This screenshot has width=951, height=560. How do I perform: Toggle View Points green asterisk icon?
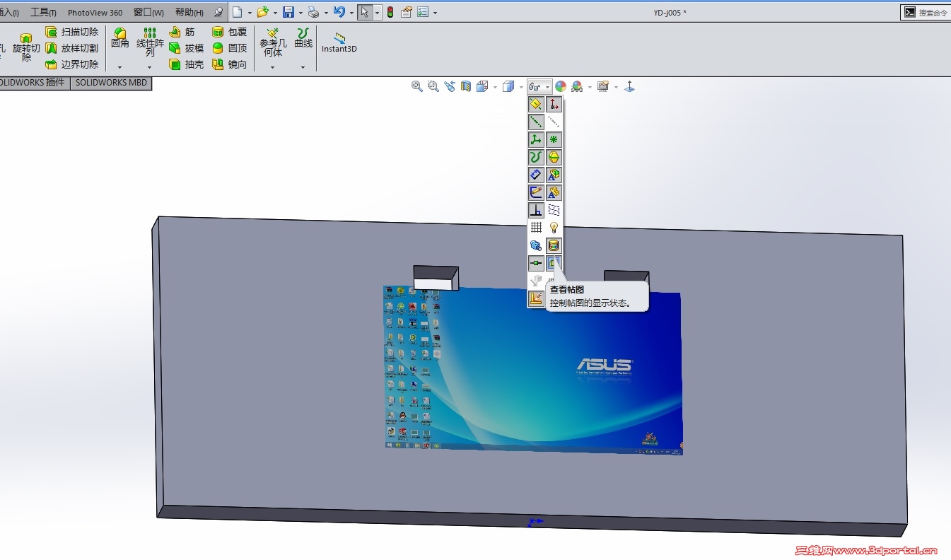[x=554, y=139]
